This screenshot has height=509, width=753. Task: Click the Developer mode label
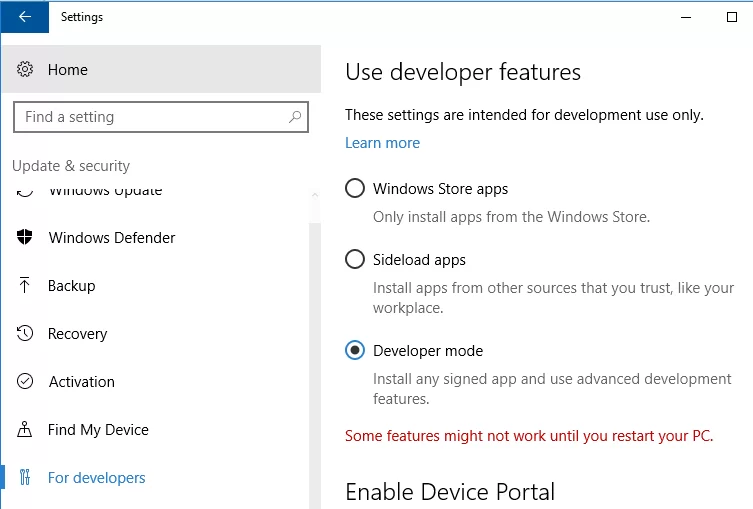(x=428, y=351)
